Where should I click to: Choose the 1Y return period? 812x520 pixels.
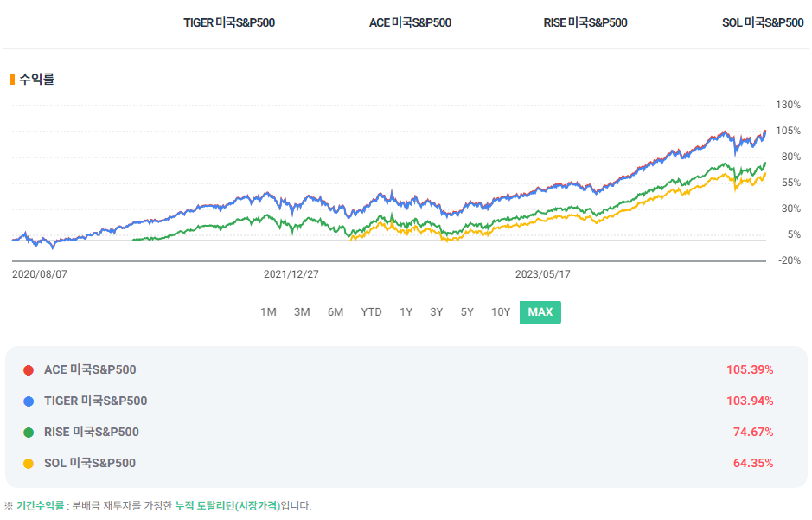406,312
